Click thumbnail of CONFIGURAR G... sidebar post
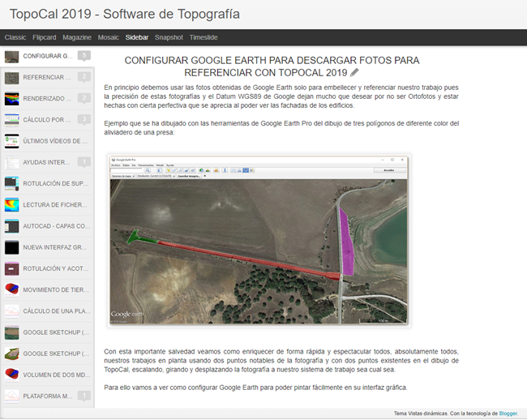The height and width of the screenshot is (420, 527). (x=12, y=57)
